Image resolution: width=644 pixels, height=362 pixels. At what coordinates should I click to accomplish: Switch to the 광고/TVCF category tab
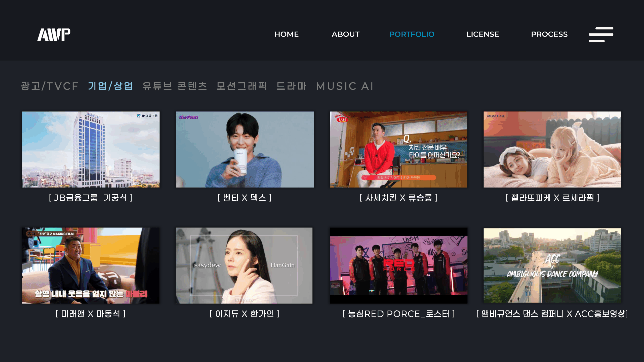(50, 86)
